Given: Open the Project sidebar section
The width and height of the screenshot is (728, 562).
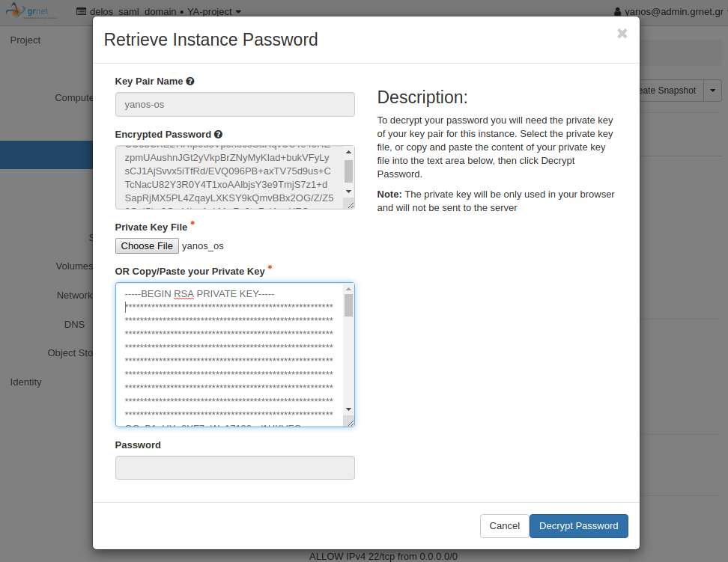Looking at the screenshot, I should pyautogui.click(x=25, y=40).
